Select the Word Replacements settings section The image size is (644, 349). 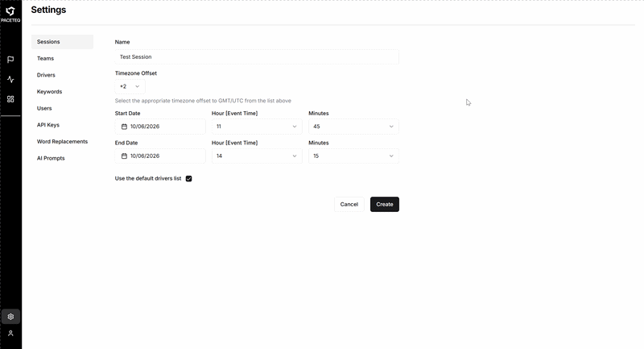pos(63,141)
